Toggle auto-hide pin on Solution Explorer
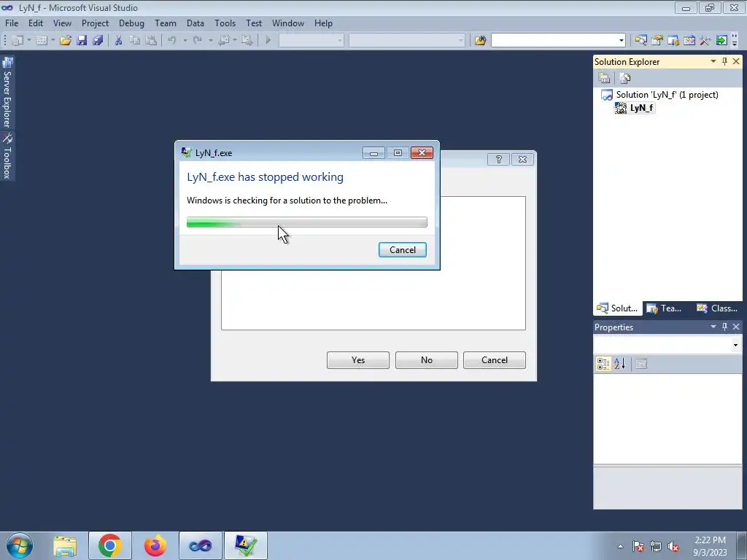 pyautogui.click(x=724, y=61)
